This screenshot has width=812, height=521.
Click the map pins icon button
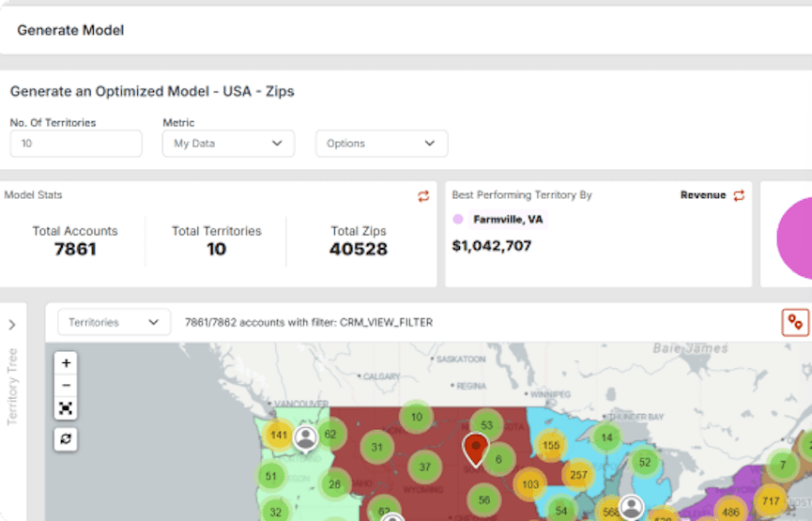(795, 323)
